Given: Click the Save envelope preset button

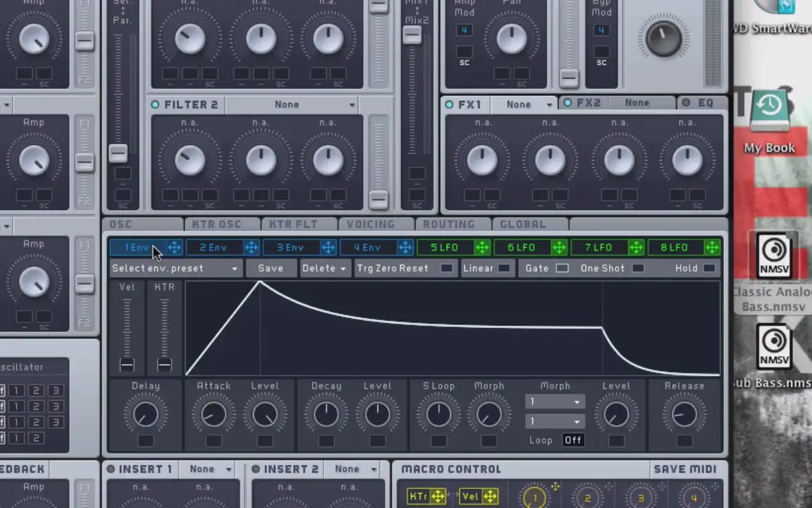Looking at the screenshot, I should (x=271, y=269).
